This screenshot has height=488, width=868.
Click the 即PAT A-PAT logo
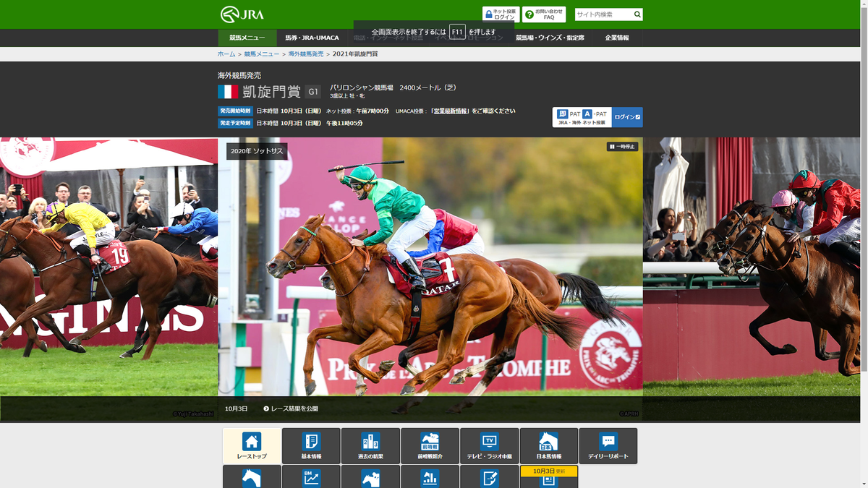click(582, 117)
